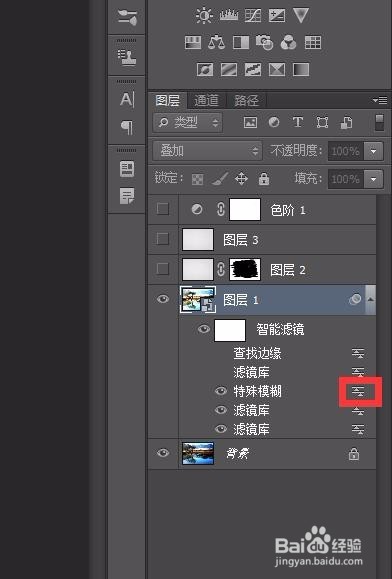This screenshot has width=392, height=579.
Task: Hide the 智能滤镜 smart filters eye
Action: [x=204, y=329]
